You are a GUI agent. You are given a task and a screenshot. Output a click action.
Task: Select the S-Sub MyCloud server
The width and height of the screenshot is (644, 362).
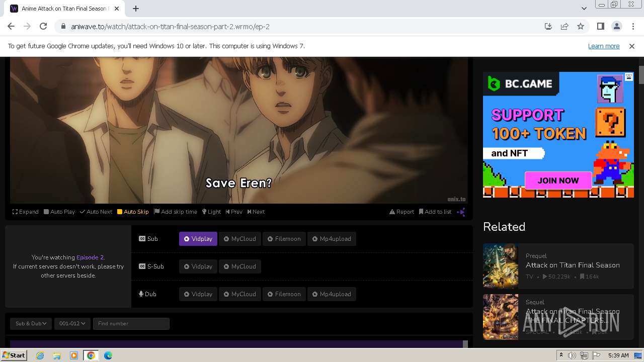point(240,266)
